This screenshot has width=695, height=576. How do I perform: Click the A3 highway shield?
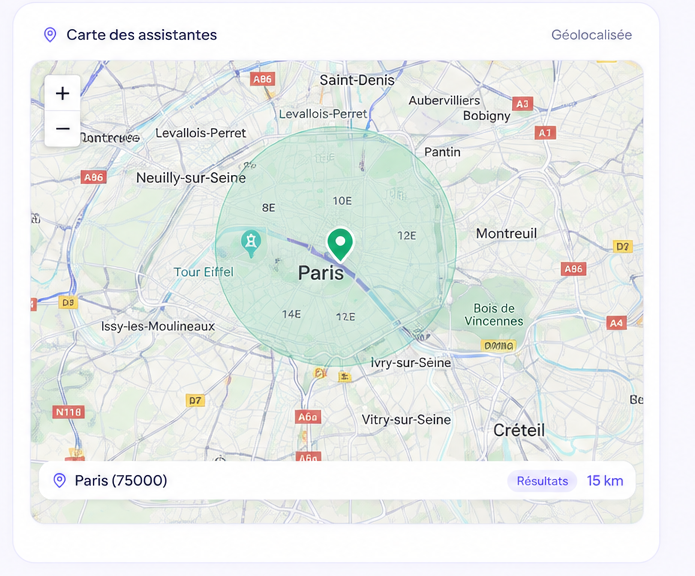(522, 104)
